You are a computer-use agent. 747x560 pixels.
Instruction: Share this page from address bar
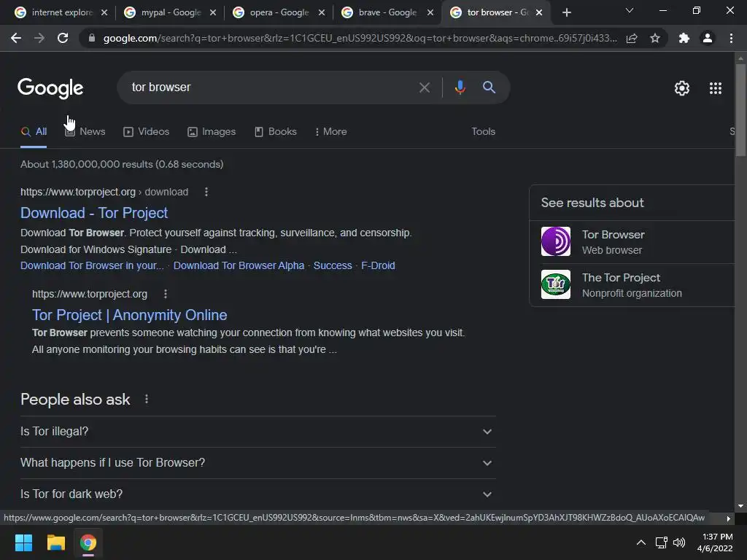tap(632, 38)
